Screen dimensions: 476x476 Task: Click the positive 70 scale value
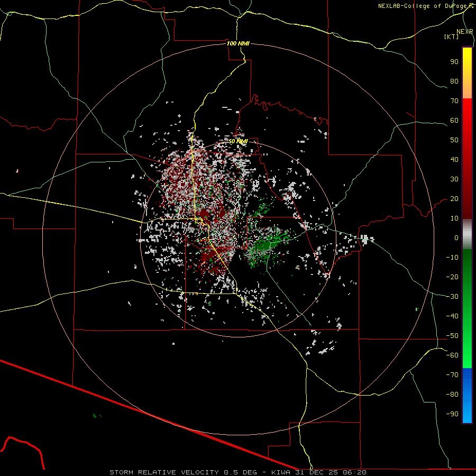[454, 101]
